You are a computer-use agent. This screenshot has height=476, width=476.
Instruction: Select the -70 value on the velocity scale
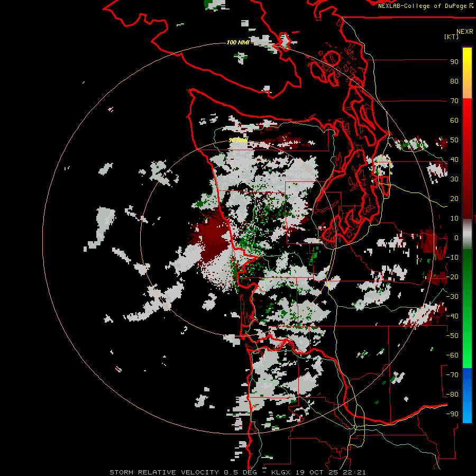(452, 375)
